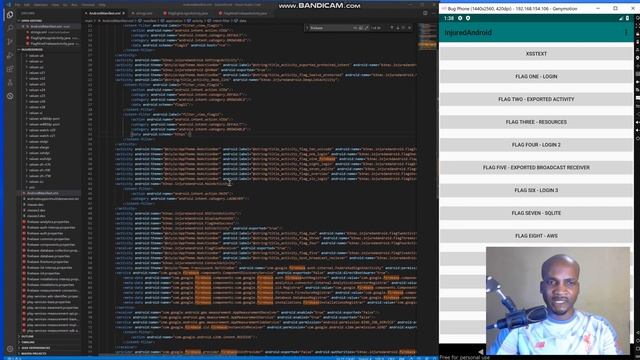
Task: Open the Source Control view
Action: [10, 42]
